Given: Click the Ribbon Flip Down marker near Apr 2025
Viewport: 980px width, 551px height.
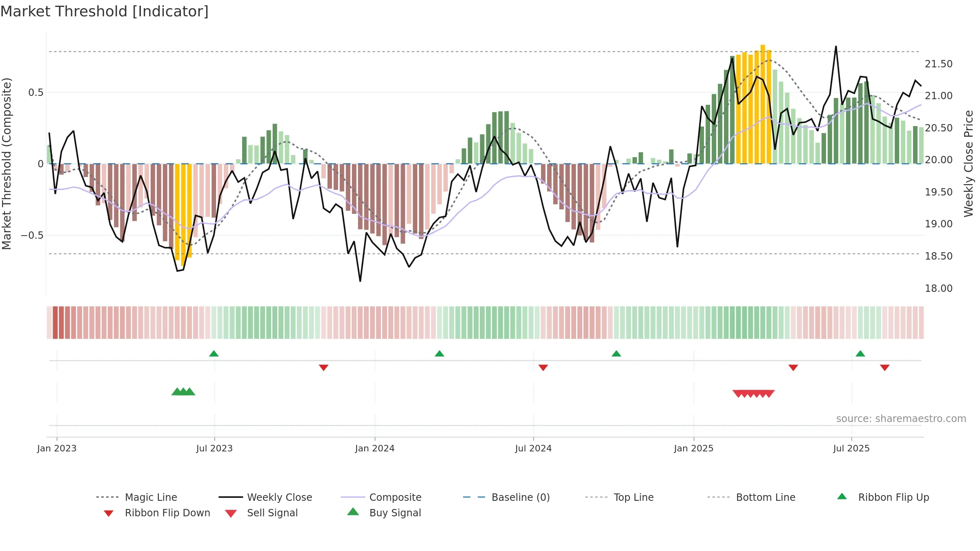Looking at the screenshot, I should pyautogui.click(x=793, y=368).
